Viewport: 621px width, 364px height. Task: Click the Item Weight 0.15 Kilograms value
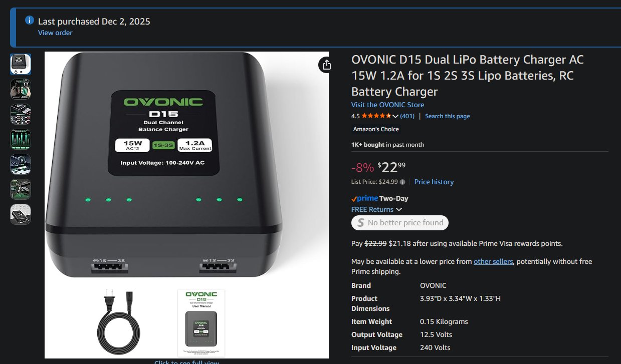pyautogui.click(x=444, y=321)
